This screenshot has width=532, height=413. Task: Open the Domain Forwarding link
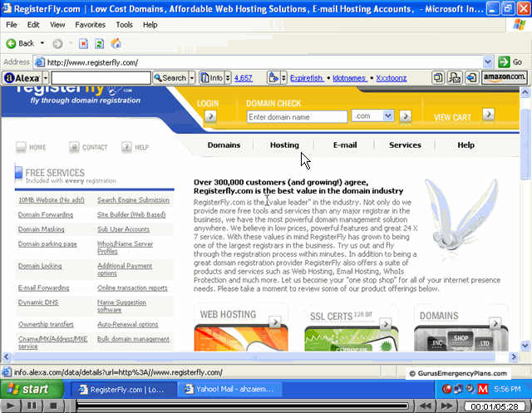click(x=46, y=214)
